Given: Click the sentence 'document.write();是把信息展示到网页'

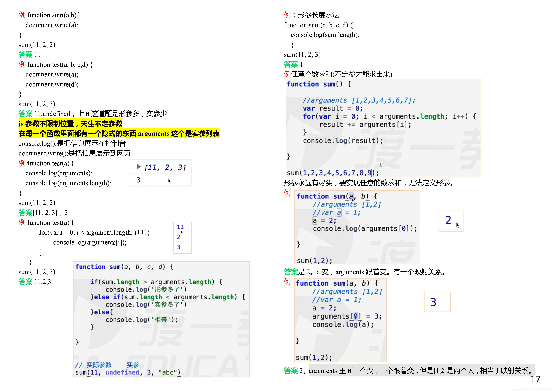Looking at the screenshot, I should pos(75,153).
